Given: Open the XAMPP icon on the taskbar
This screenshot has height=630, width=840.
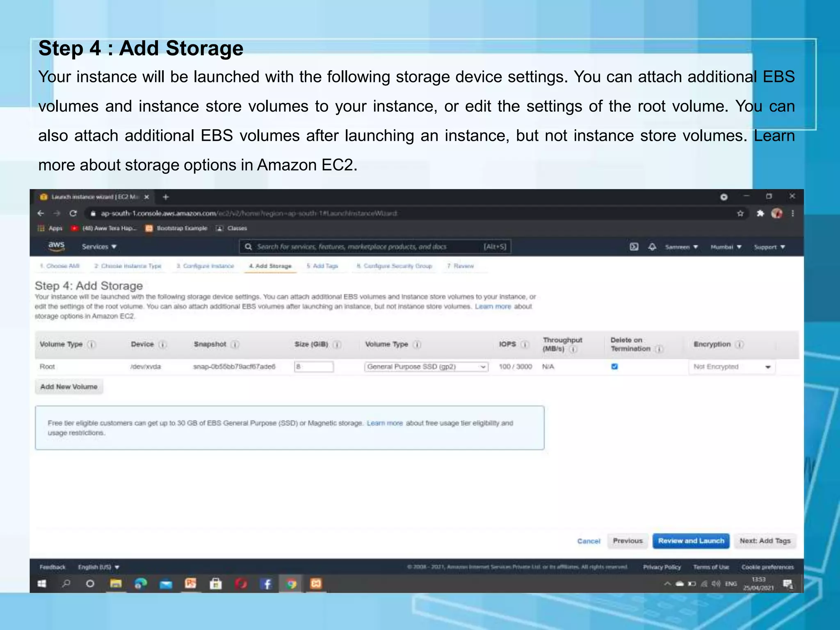Looking at the screenshot, I should click(x=316, y=583).
